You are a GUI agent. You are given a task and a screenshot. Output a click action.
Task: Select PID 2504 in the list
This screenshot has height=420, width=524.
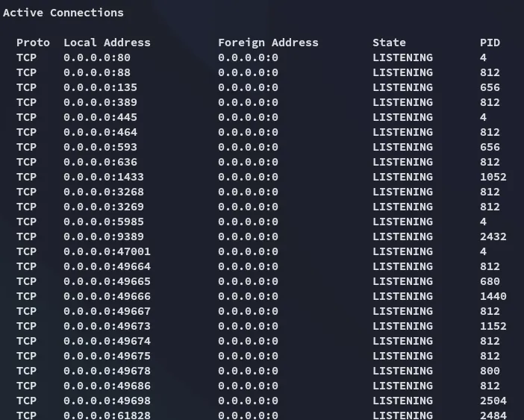coord(493,401)
